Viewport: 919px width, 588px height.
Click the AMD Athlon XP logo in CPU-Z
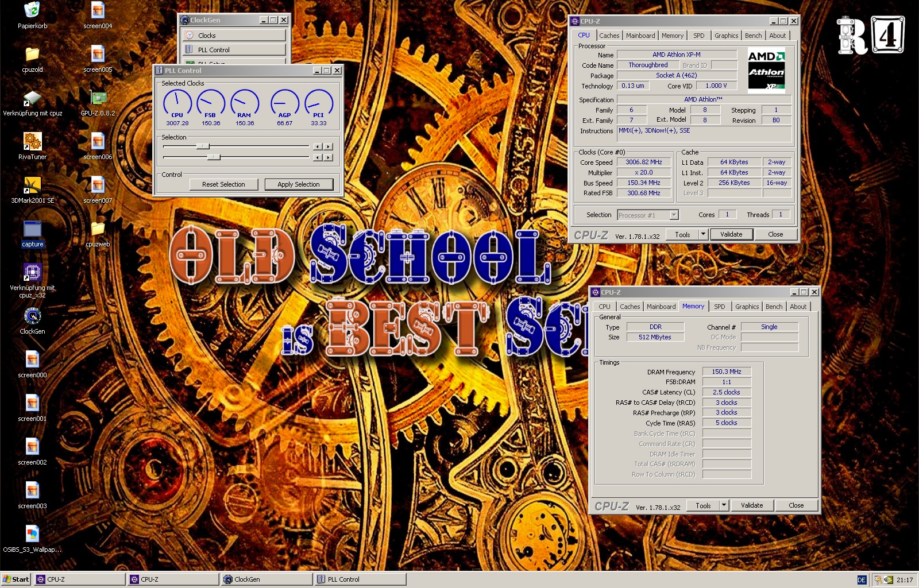tap(766, 71)
